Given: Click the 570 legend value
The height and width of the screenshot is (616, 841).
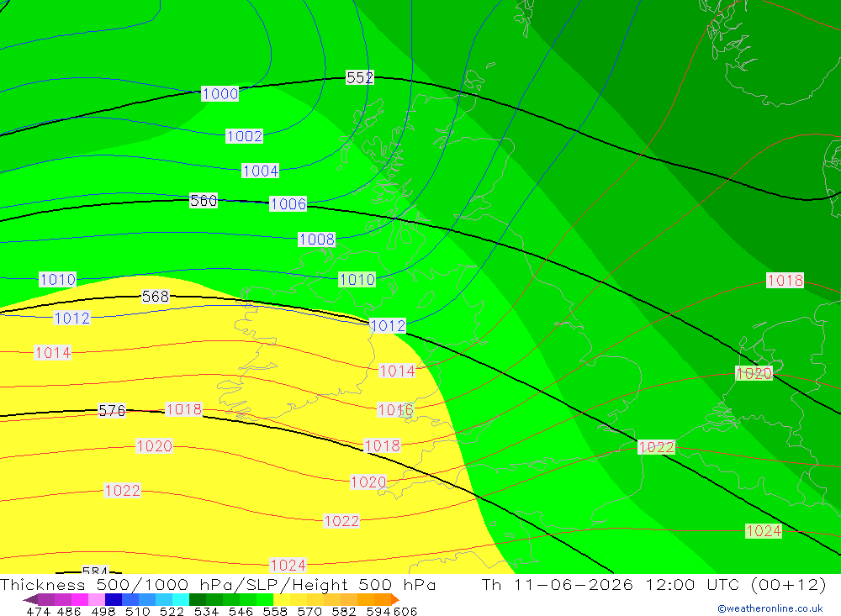Looking at the screenshot, I should [309, 612].
